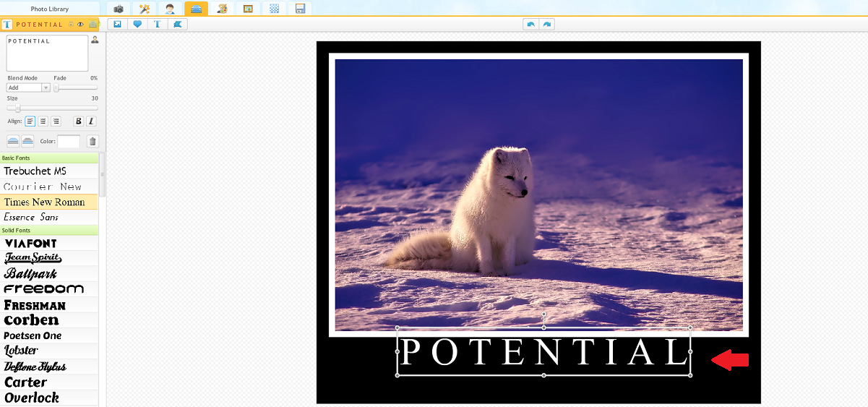Open the paint palette tab
This screenshot has width=868, height=407.
click(x=222, y=9)
